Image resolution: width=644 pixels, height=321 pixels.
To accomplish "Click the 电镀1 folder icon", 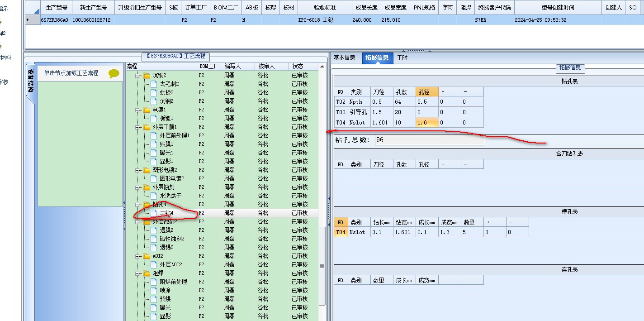I will (x=147, y=110).
